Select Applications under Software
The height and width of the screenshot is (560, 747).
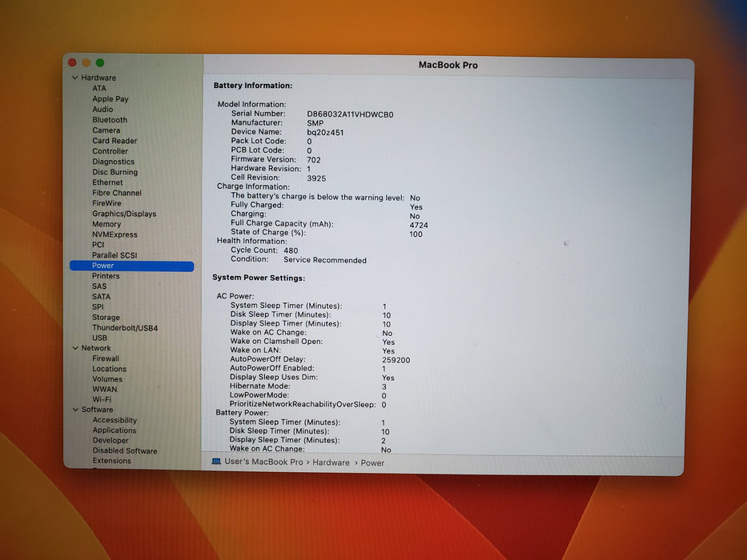tap(114, 430)
